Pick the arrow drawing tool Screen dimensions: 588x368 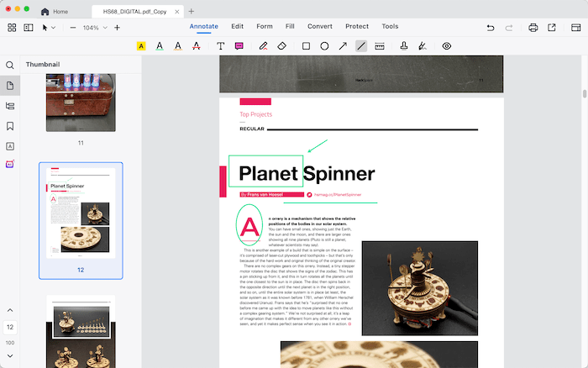pos(343,46)
